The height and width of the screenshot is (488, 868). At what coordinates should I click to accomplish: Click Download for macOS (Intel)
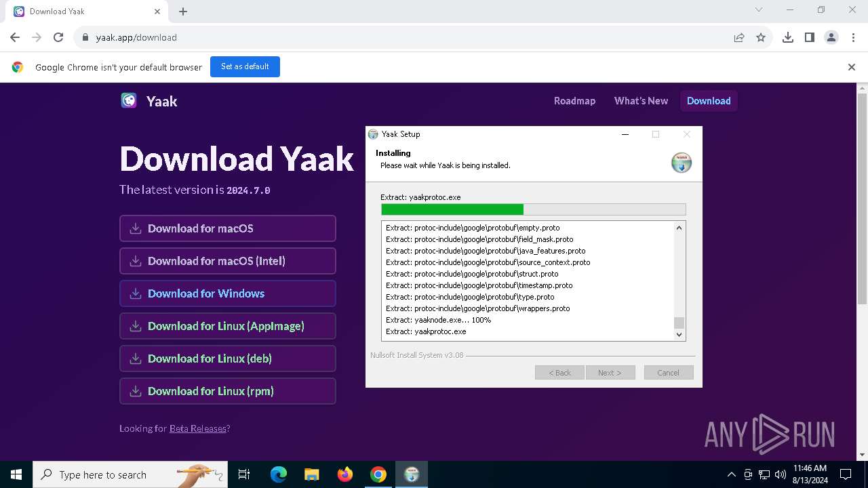pyautogui.click(x=228, y=261)
